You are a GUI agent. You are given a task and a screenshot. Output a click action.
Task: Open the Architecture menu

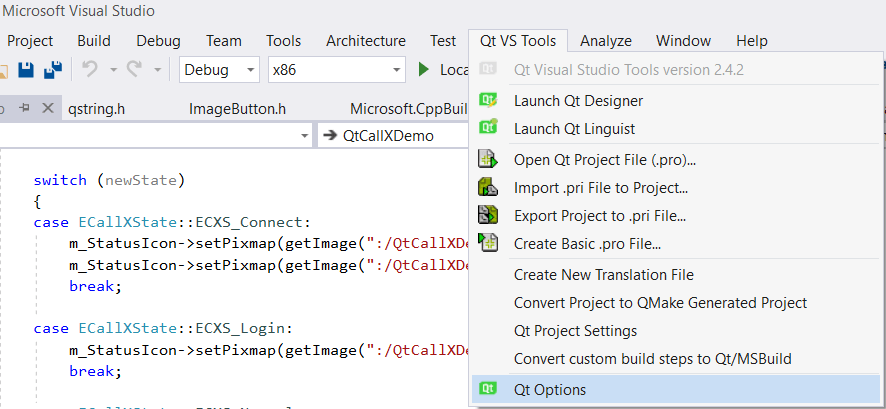pos(366,41)
